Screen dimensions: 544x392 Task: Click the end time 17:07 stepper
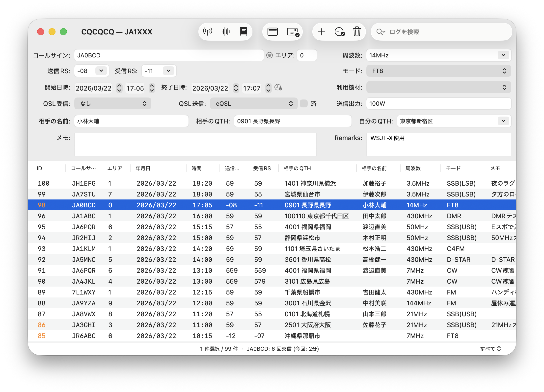click(268, 88)
